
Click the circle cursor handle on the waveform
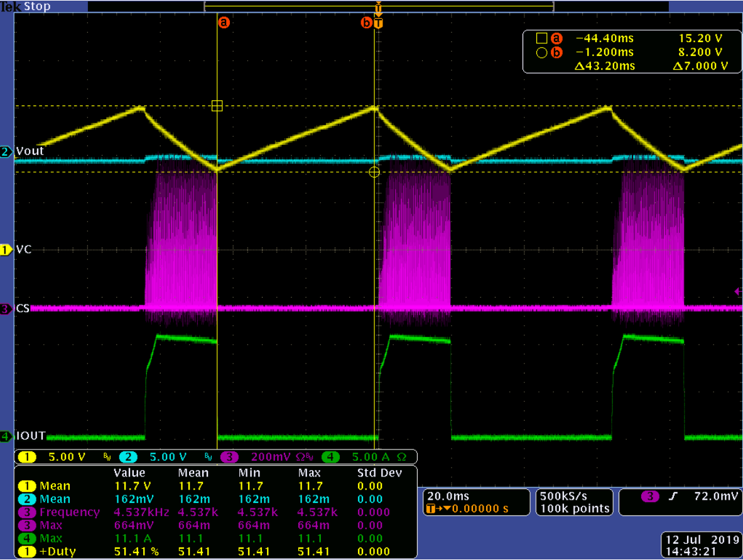pos(374,172)
